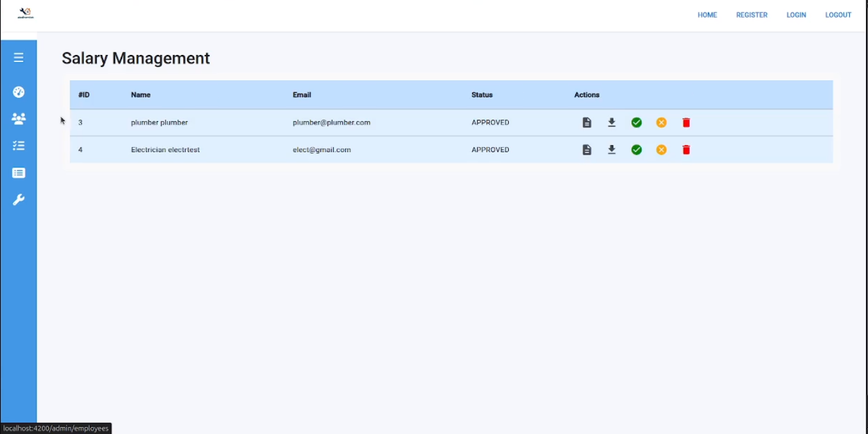Select the name cell 'Electrician electrtest'
The image size is (868, 434).
pos(165,150)
